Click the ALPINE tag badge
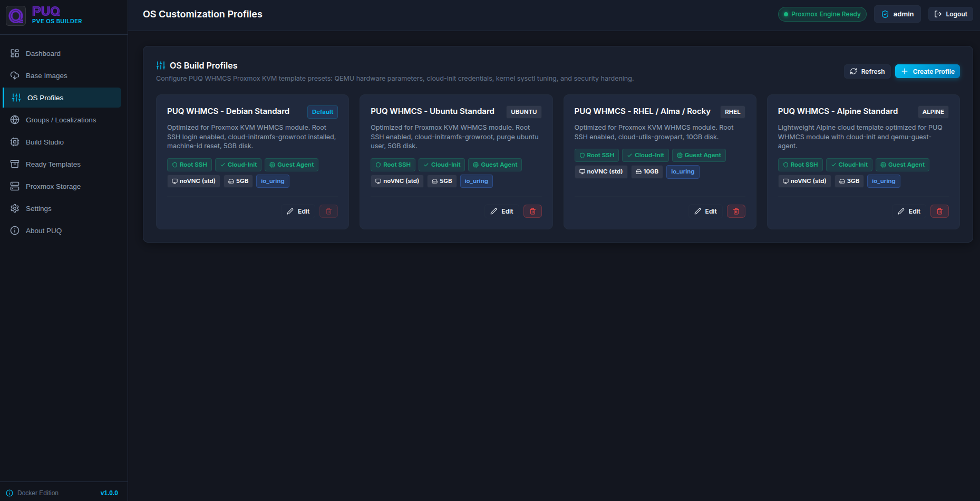 coord(933,112)
